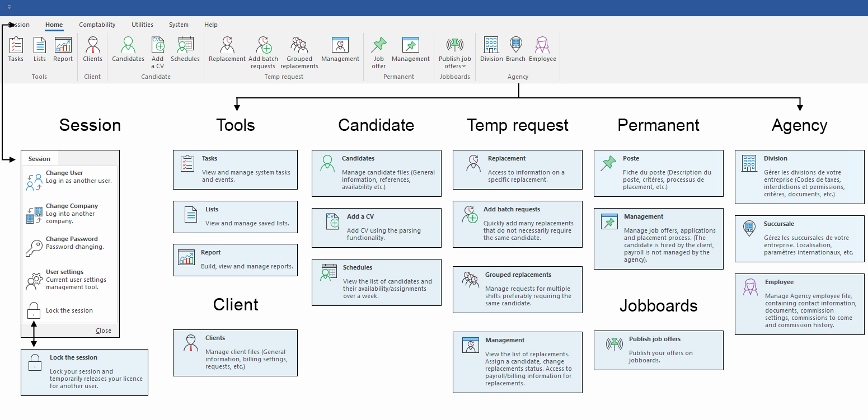The height and width of the screenshot is (420, 868).
Task: Click the Employee ribbon icon
Action: [542, 49]
